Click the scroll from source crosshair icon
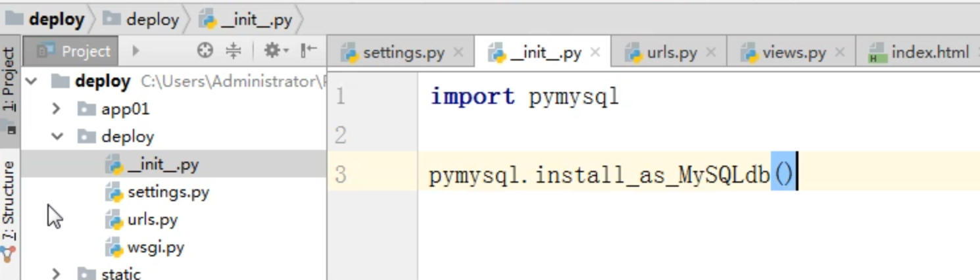980x280 pixels. [x=205, y=51]
